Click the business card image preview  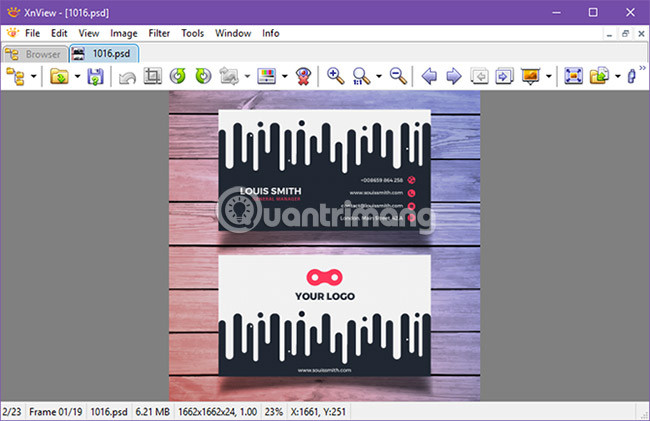325,246
